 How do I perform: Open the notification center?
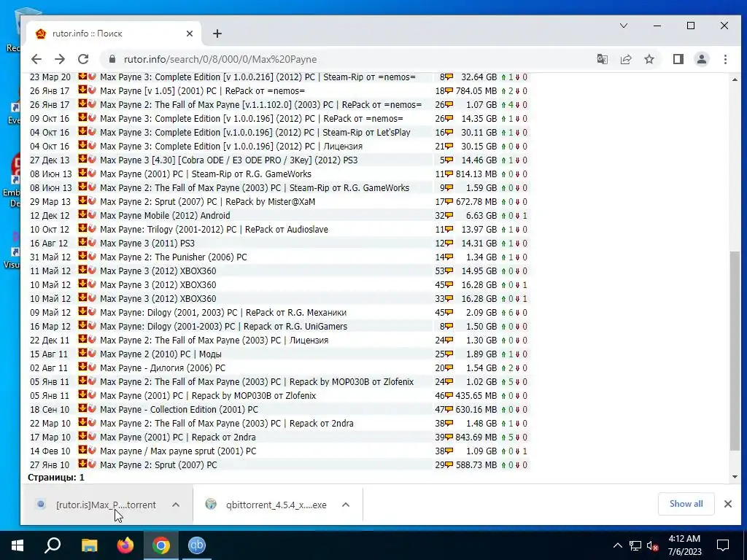coord(723,545)
